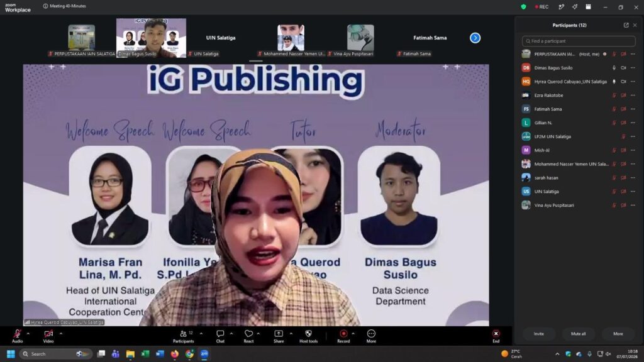This screenshot has width=644, height=362.
Task: Expand the Video options arrow
Action: click(61, 334)
